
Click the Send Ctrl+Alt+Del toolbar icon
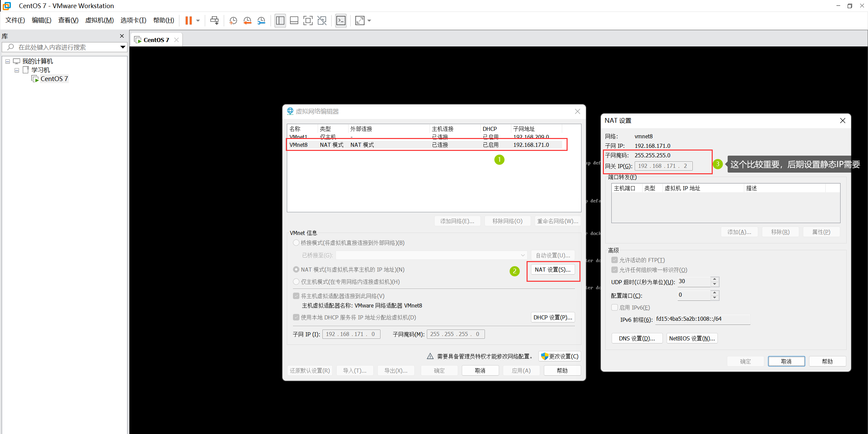(214, 21)
